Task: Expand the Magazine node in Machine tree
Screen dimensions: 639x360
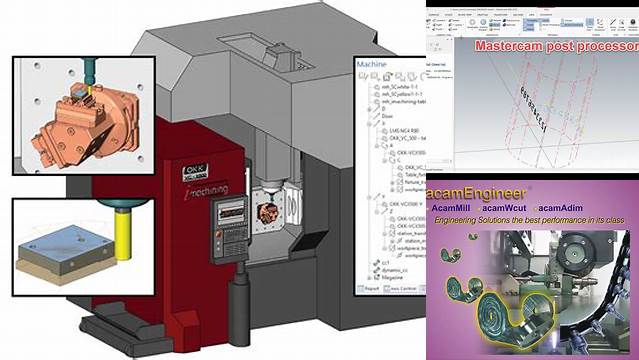Action: [370, 278]
